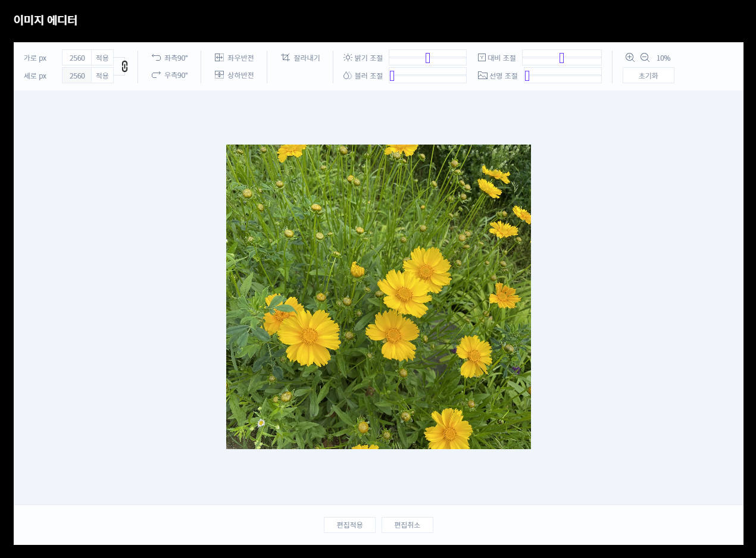Confirm edits with 편집적용 button
Screen dimensions: 756x558
click(x=349, y=525)
